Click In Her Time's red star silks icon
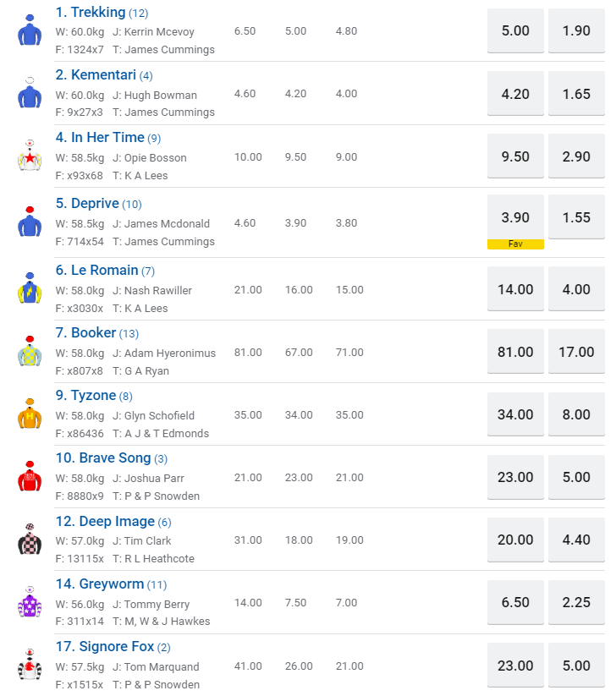 point(30,156)
